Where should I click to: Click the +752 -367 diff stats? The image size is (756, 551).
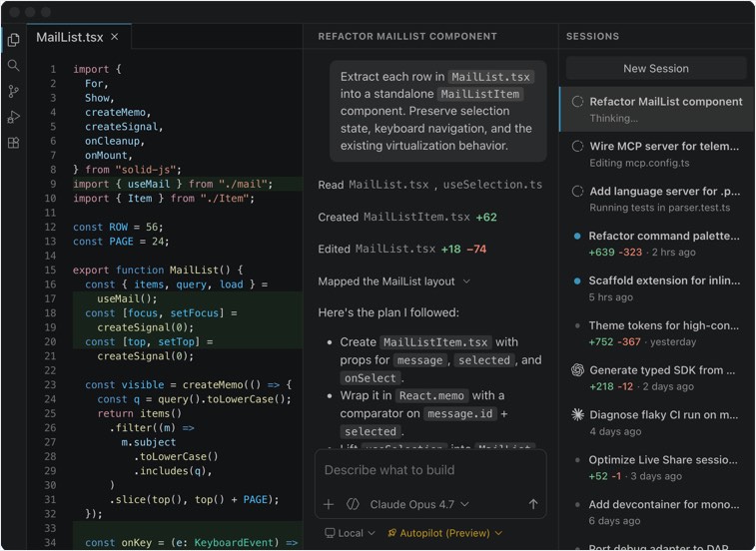615,341
